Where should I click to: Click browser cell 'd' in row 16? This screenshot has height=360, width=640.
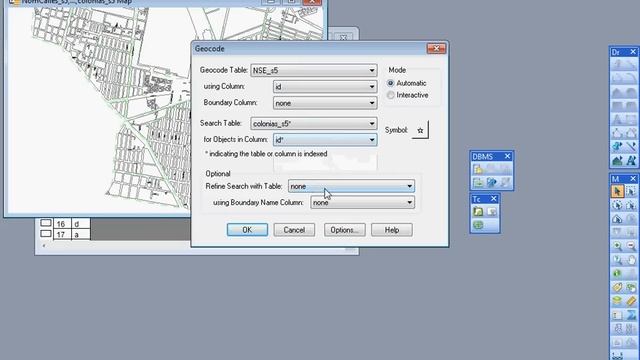coord(81,224)
